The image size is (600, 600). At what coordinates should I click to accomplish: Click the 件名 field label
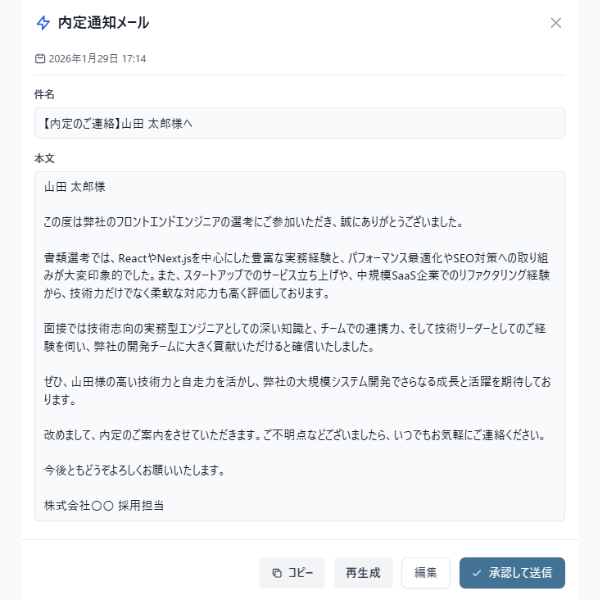pyautogui.click(x=44, y=95)
